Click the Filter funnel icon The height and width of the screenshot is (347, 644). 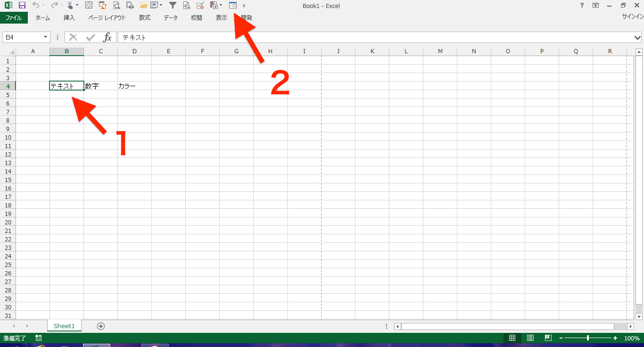click(173, 6)
